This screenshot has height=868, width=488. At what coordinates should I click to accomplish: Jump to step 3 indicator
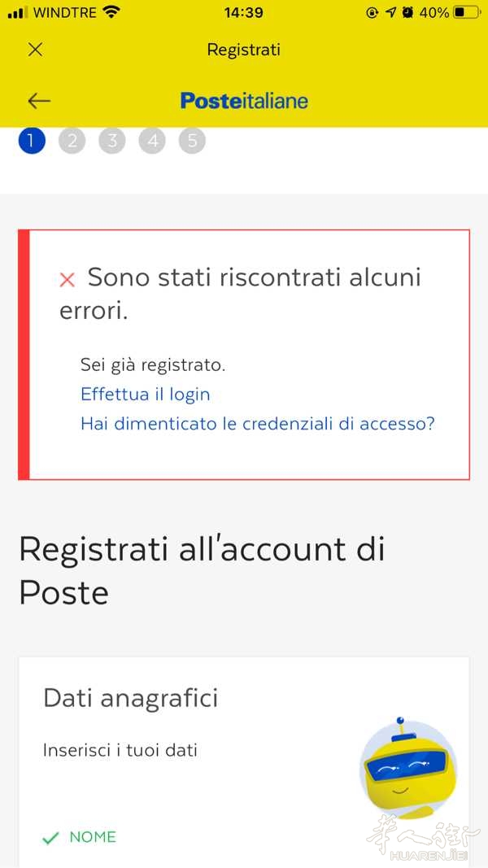tap(112, 141)
